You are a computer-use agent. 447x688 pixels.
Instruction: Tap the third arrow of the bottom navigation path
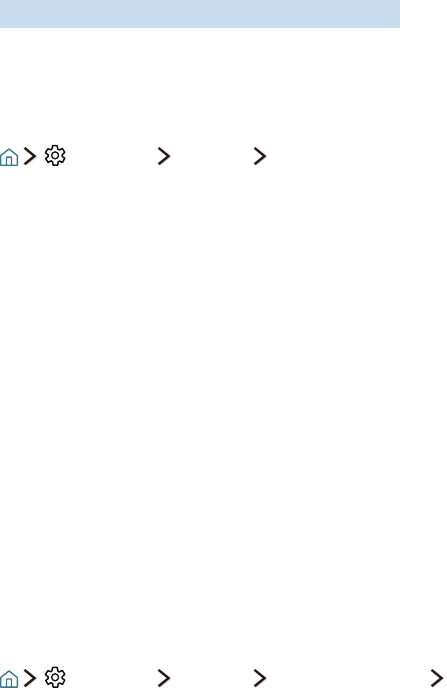(260, 677)
